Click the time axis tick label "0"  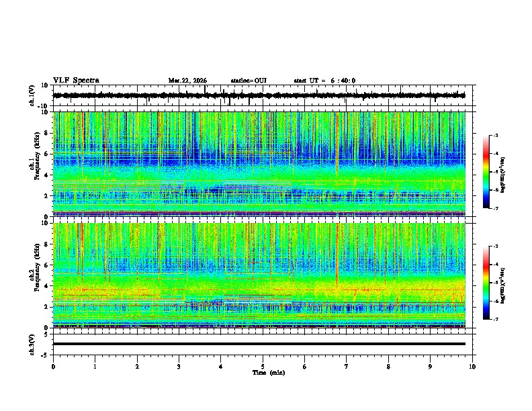[x=53, y=367]
